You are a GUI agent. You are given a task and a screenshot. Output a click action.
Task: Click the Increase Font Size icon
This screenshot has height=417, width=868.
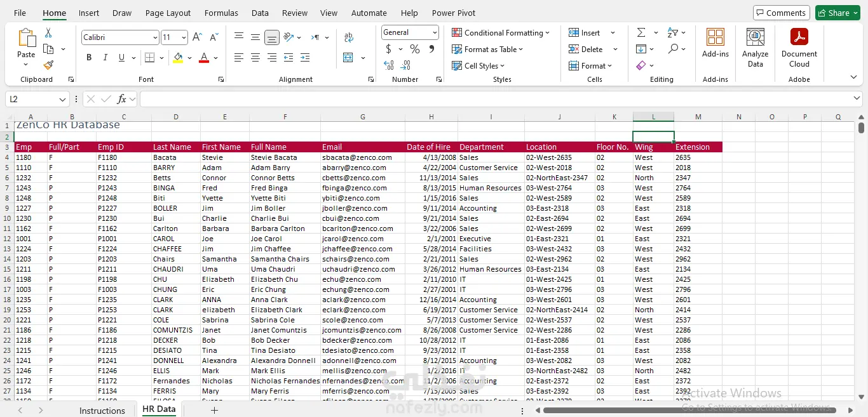(197, 37)
